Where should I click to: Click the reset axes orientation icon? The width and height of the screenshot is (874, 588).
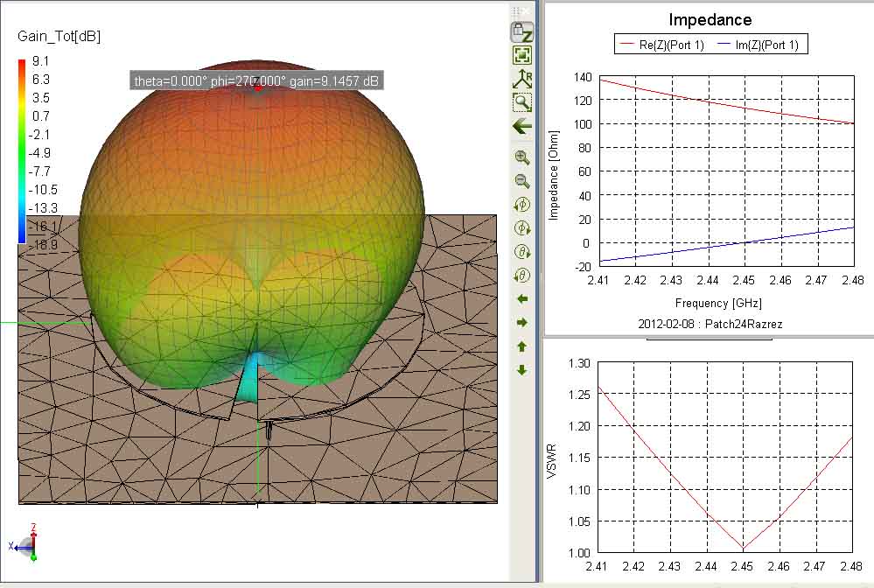point(521,79)
